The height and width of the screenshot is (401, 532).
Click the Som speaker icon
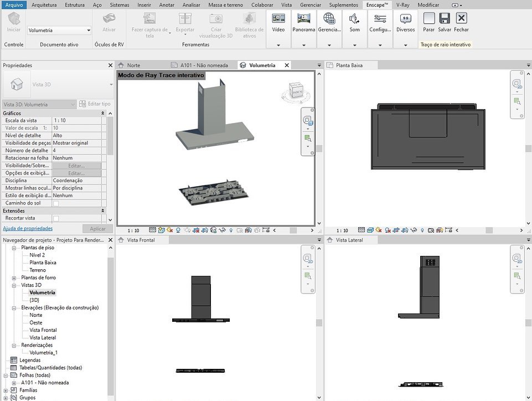(x=354, y=18)
